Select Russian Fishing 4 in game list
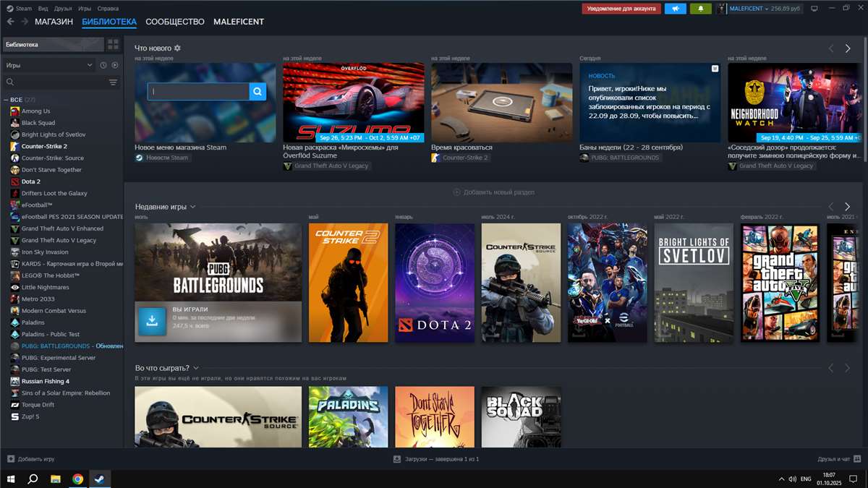 click(x=45, y=381)
